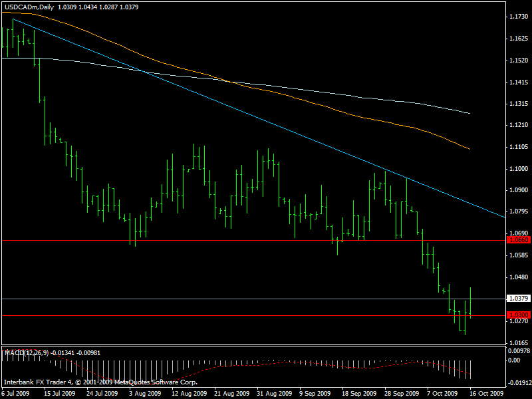Click the 1.1730 price scale label

tap(518, 17)
